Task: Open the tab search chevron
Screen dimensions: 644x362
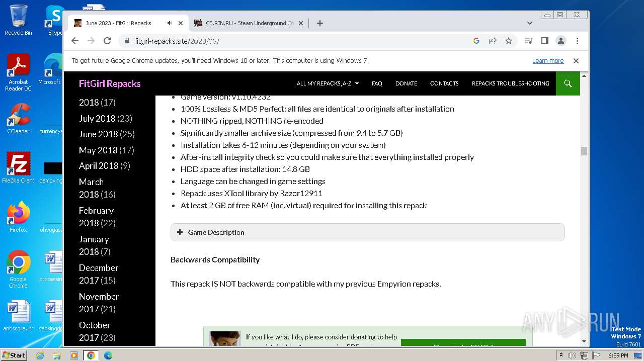Action: (529, 23)
